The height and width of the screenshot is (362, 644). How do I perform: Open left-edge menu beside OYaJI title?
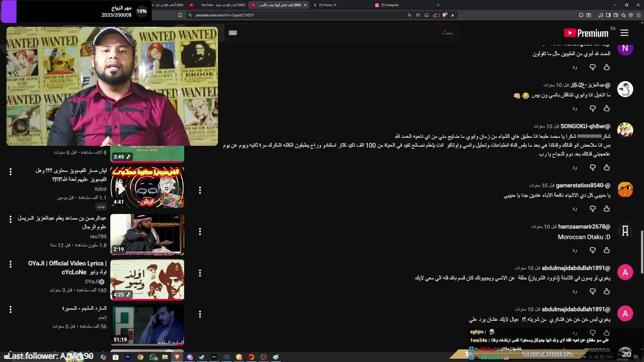point(10,264)
